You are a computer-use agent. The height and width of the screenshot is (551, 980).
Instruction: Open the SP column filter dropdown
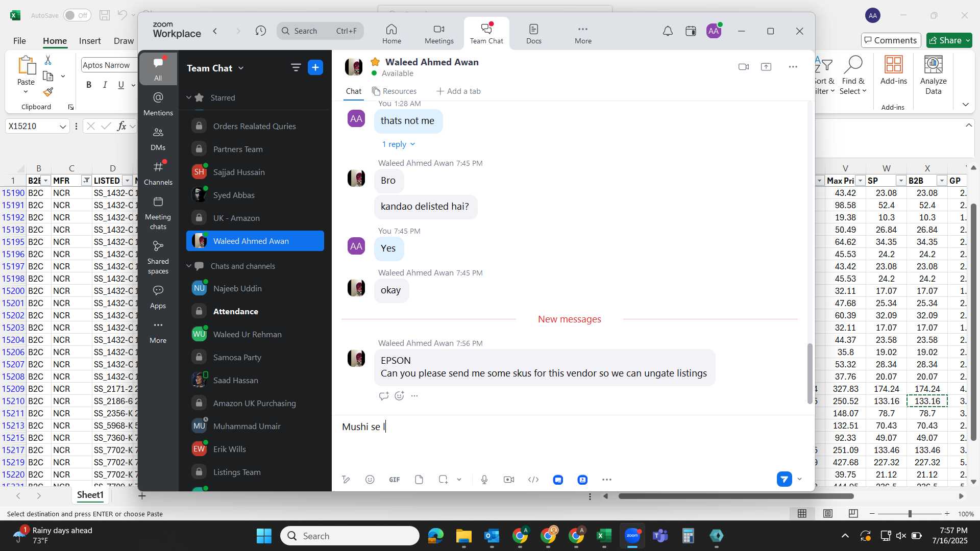point(901,181)
